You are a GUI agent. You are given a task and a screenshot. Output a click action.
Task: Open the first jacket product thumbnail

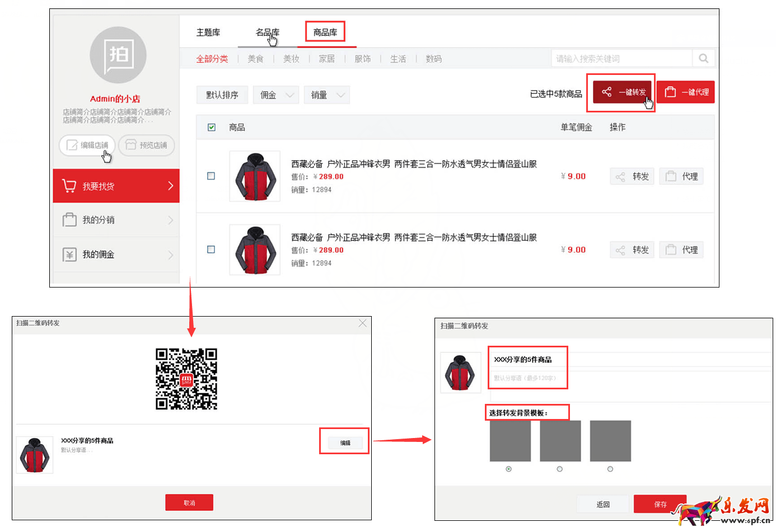255,176
